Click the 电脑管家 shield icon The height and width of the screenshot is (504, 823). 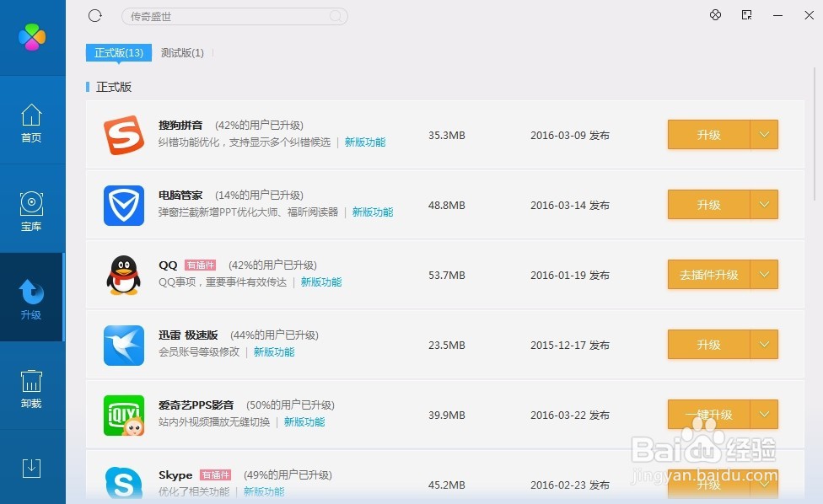click(124, 205)
